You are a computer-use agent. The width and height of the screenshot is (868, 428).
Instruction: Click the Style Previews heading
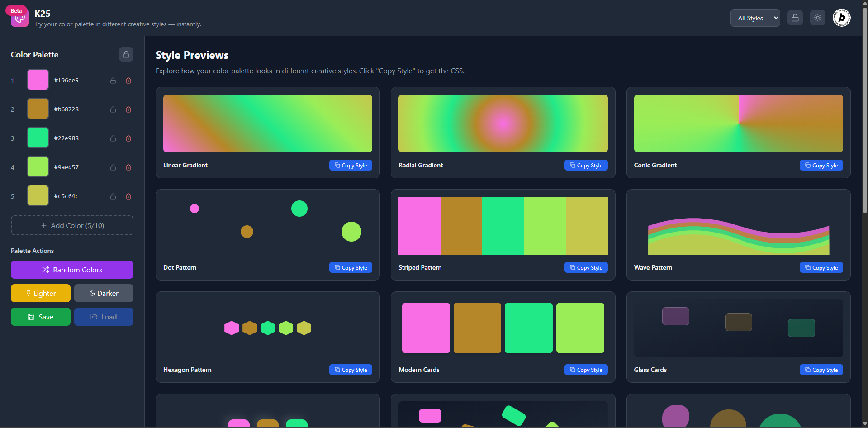(x=192, y=55)
